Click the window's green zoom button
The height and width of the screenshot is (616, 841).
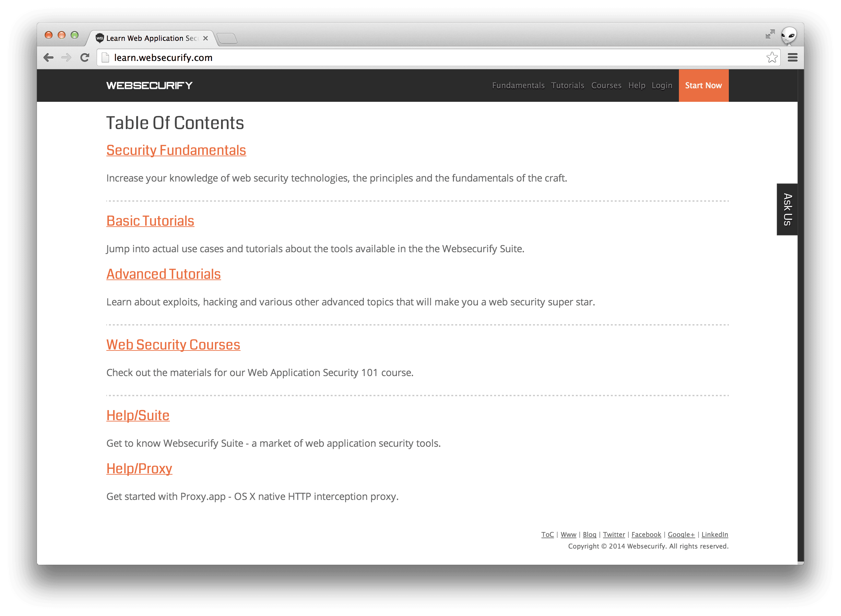75,35
